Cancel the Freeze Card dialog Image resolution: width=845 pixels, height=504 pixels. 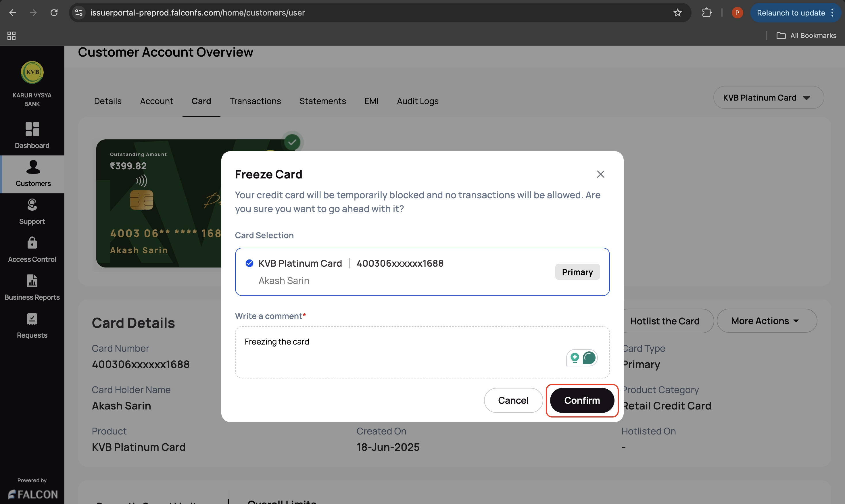[513, 401]
